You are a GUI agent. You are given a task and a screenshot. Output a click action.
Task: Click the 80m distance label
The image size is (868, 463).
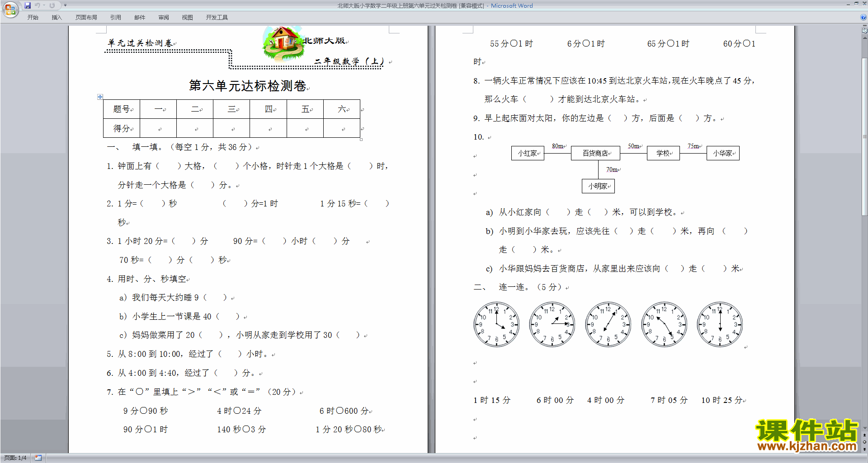[558, 146]
